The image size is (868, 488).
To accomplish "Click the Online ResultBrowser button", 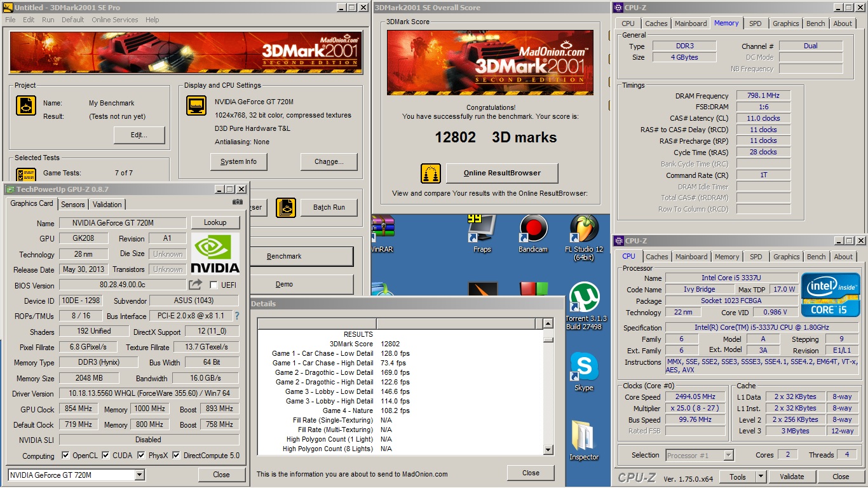I will click(502, 173).
